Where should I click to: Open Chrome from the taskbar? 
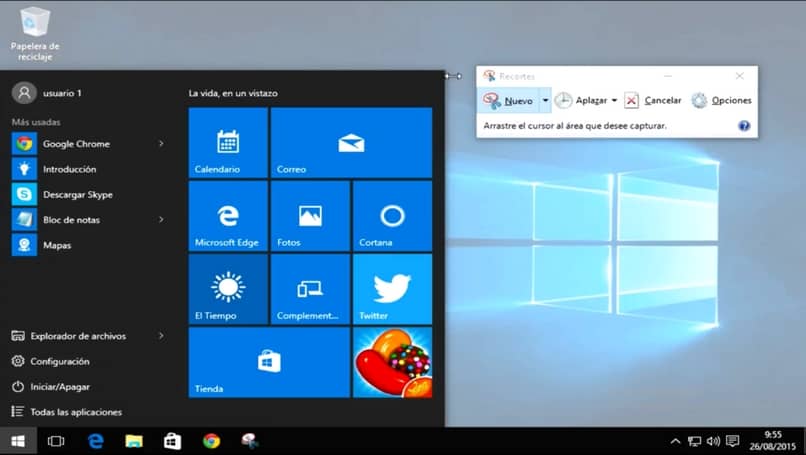[x=211, y=441]
